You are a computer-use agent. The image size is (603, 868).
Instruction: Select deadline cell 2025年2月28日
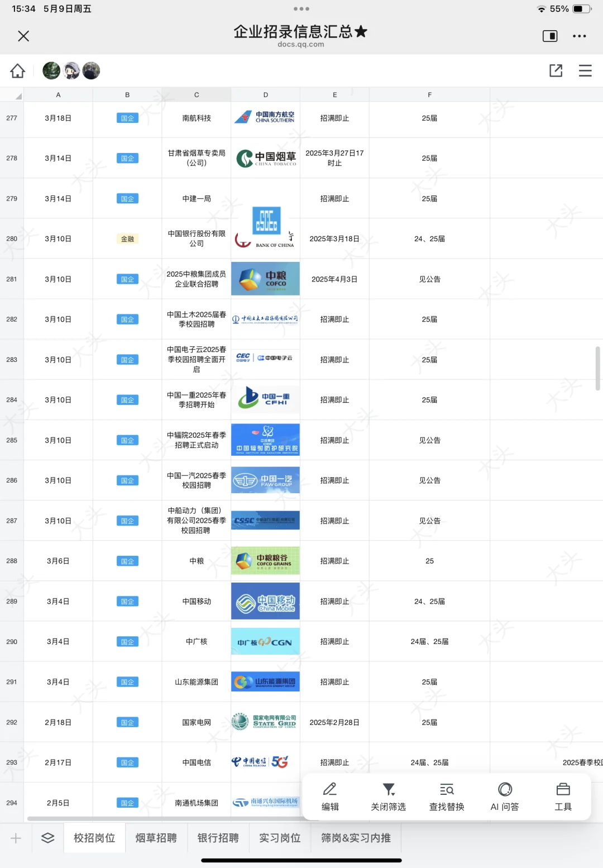(x=334, y=722)
